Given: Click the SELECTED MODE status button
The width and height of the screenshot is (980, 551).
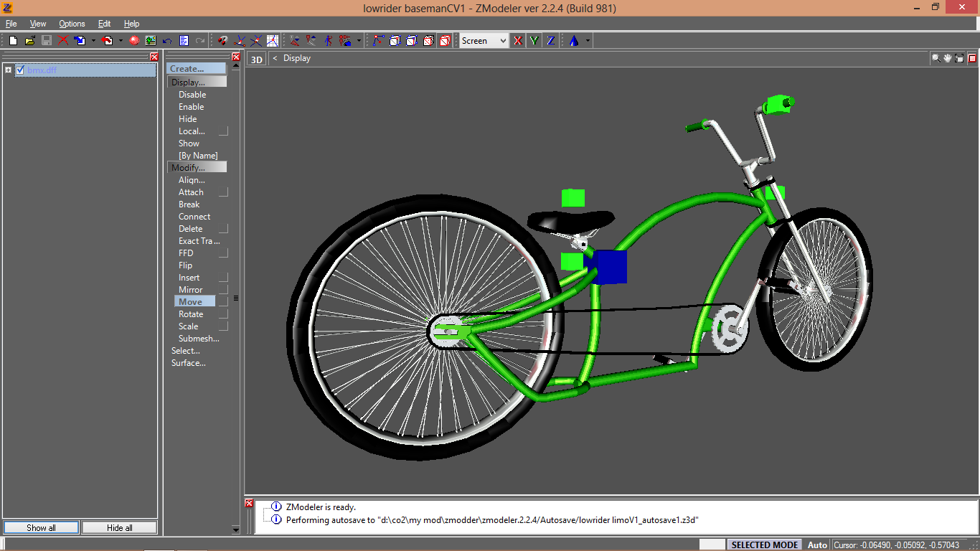Looking at the screenshot, I should 765,545.
